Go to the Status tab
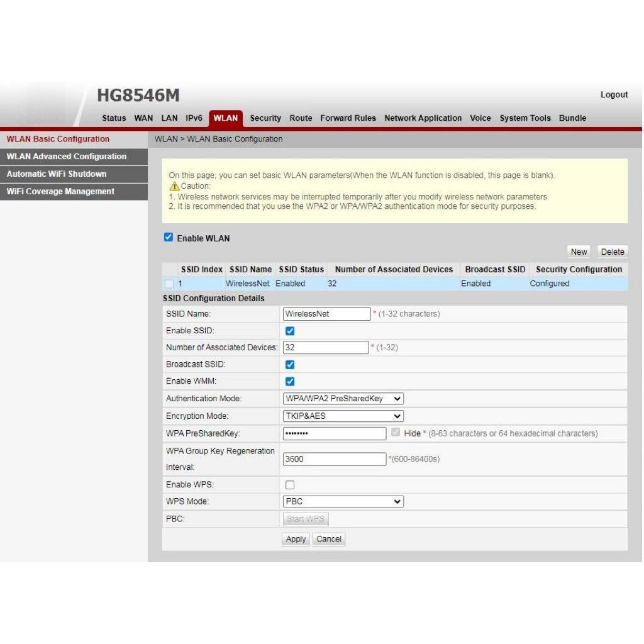Screen dimensions: 644x644 point(114,118)
